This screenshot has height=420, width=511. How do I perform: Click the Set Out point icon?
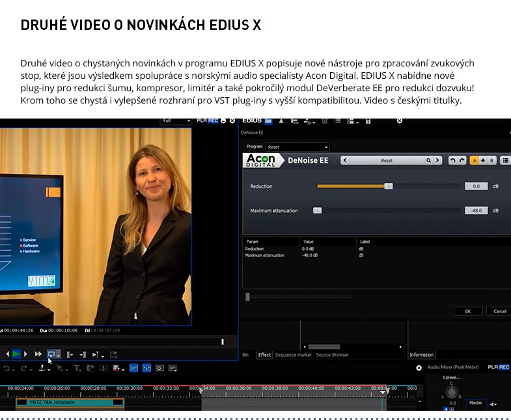click(83, 354)
